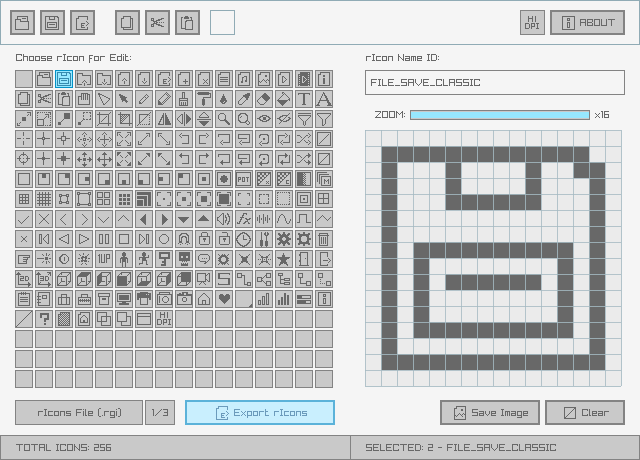Image resolution: width=640 pixels, height=460 pixels.
Task: Select the skull icon in the icon grid
Action: 184,258
